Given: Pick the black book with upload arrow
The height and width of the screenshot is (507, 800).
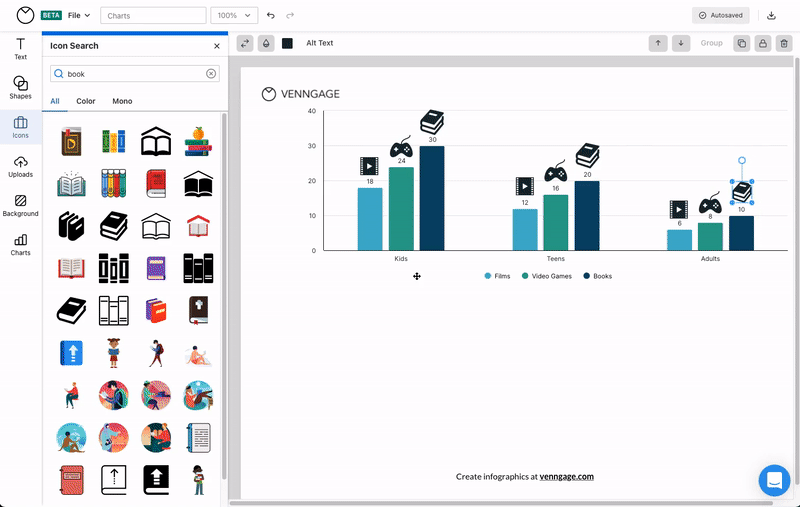Looking at the screenshot, I should click(x=156, y=479).
